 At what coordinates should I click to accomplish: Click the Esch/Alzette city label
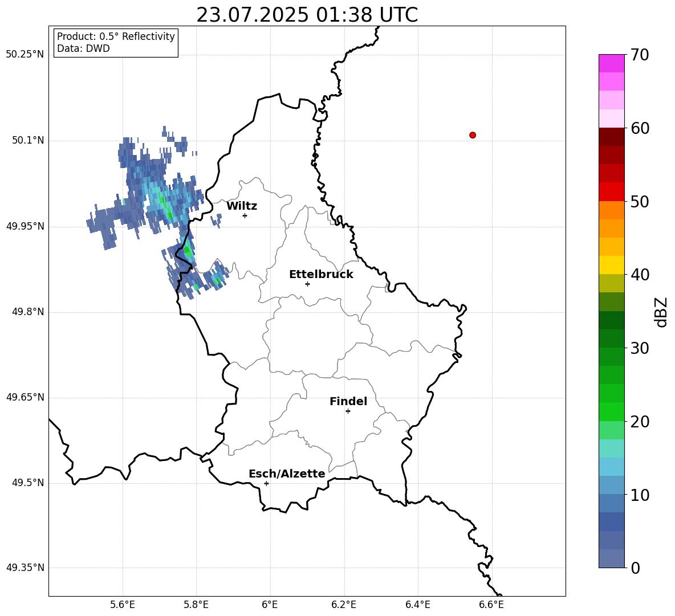[287, 474]
